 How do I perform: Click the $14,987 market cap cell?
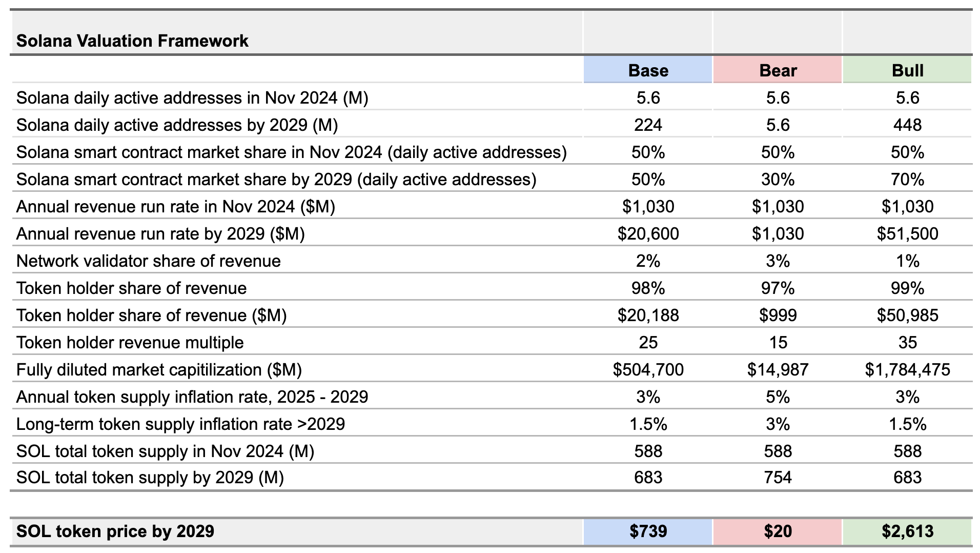[x=778, y=369]
